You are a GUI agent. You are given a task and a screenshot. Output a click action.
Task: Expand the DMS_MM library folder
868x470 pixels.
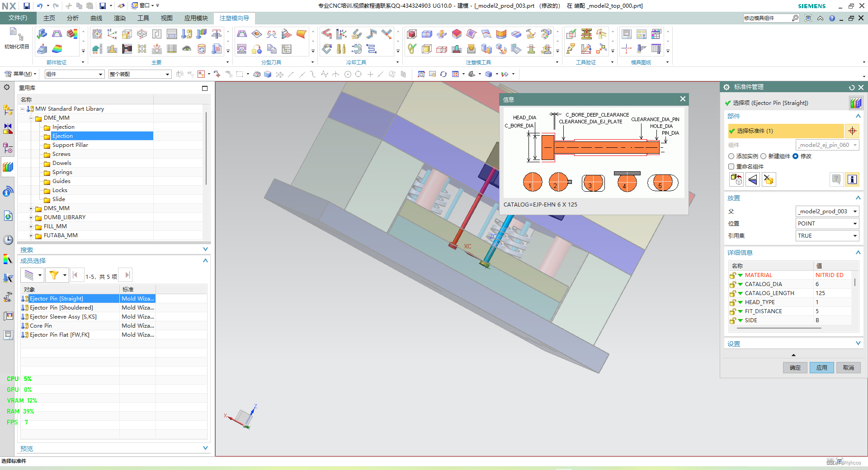[31, 208]
